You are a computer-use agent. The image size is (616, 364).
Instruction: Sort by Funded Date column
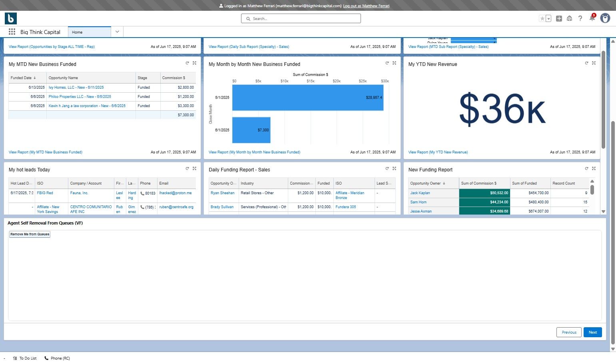pyautogui.click(x=23, y=78)
